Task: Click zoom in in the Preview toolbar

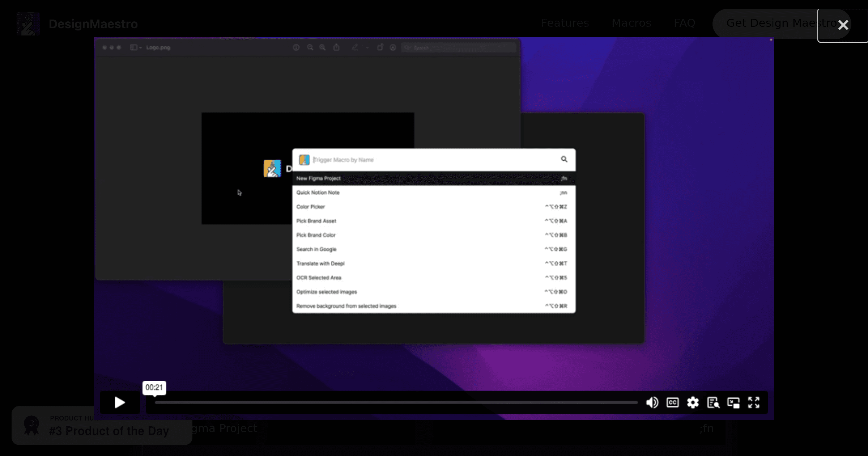Action: [x=322, y=47]
